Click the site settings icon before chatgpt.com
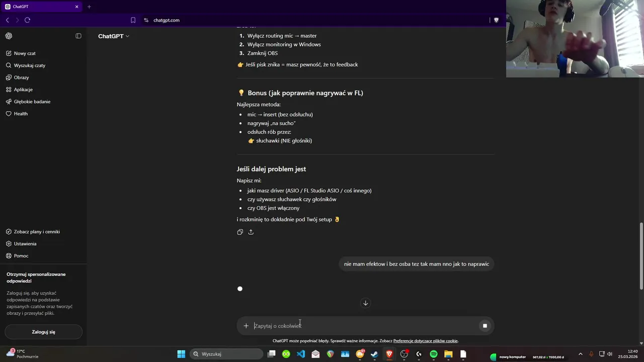This screenshot has height=362, width=644. (x=146, y=20)
